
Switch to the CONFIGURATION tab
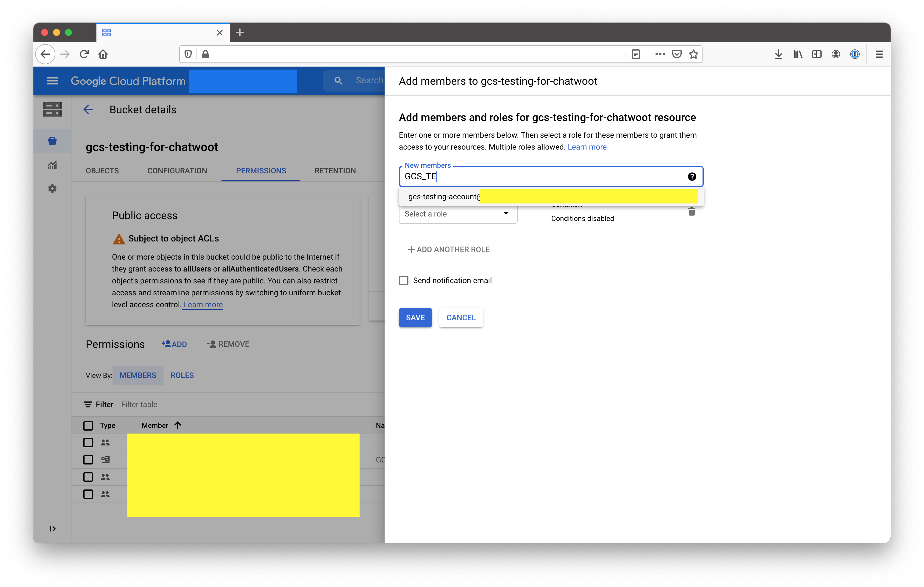click(177, 171)
